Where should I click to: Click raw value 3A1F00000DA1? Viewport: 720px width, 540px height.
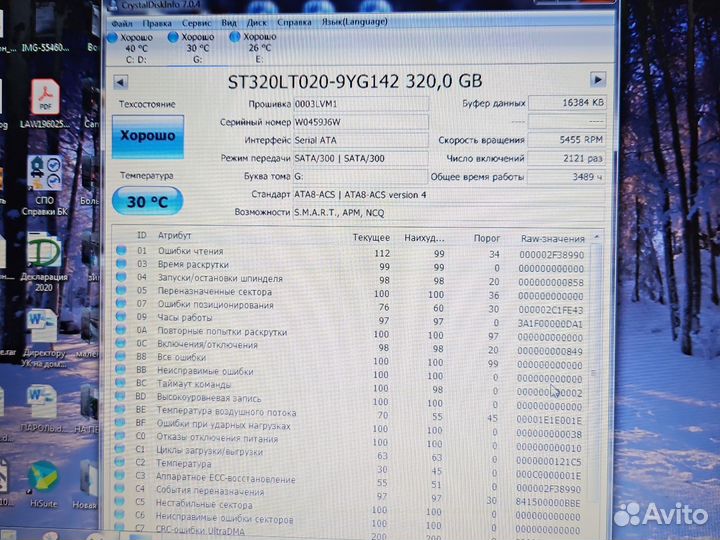[550, 324]
